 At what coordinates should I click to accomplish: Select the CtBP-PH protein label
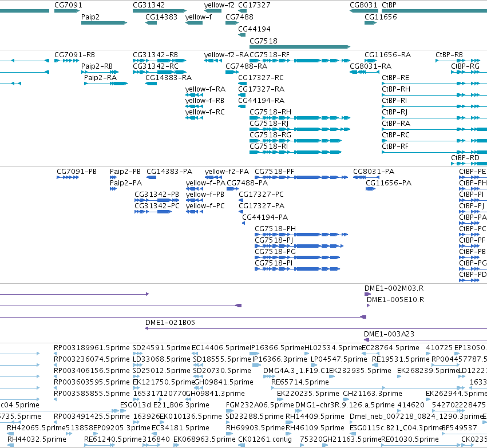pos(473,183)
